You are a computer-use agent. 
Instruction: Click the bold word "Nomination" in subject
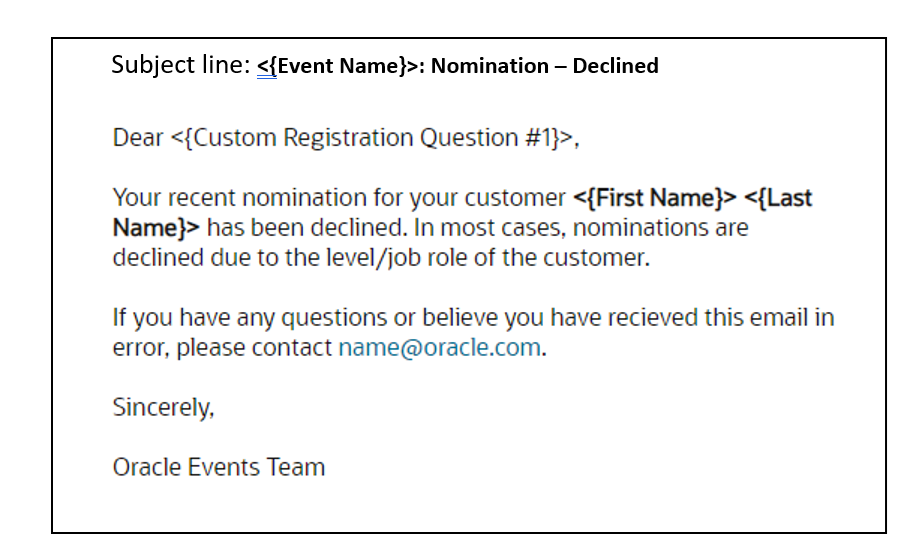point(490,66)
